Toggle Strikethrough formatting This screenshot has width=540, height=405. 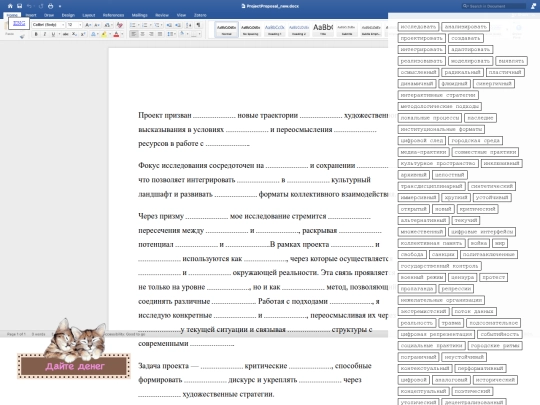click(65, 34)
